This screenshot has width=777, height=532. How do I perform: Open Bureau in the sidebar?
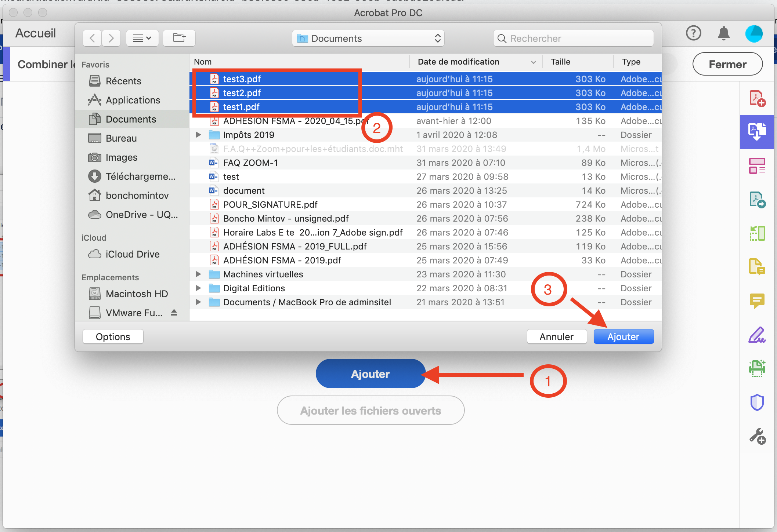[x=132, y=138]
